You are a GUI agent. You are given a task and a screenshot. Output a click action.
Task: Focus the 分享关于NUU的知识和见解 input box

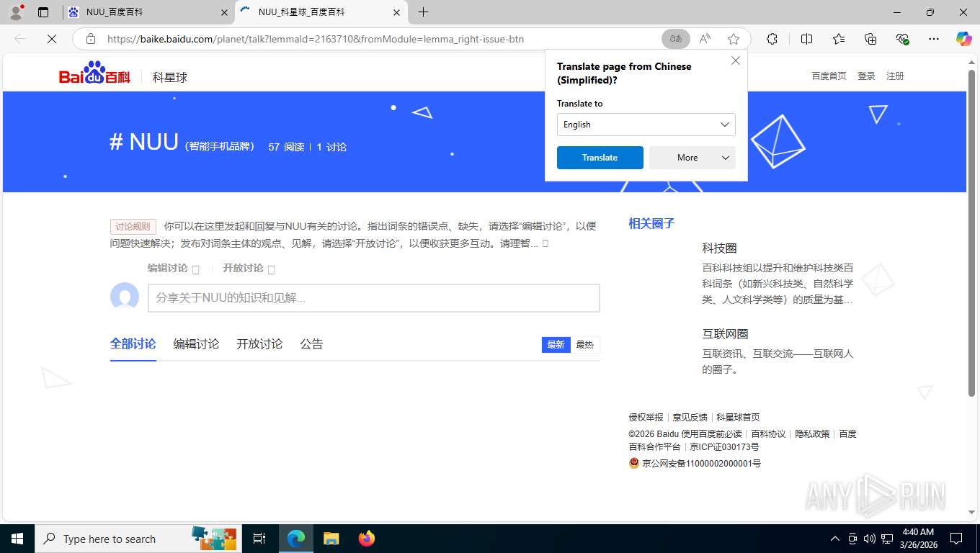[x=374, y=298]
